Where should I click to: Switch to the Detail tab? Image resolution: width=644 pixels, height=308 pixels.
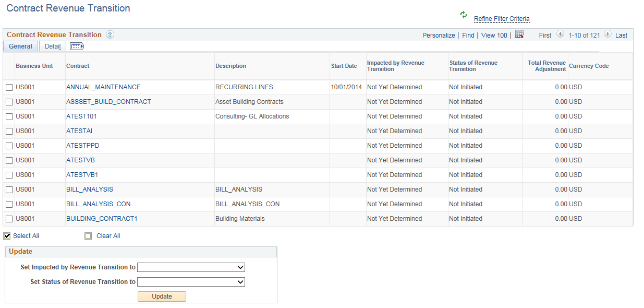point(52,46)
